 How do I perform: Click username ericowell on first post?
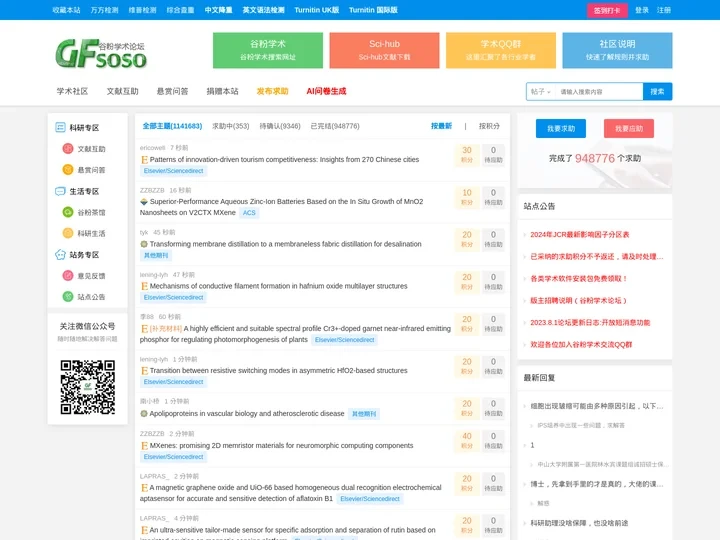pyautogui.click(x=152, y=148)
